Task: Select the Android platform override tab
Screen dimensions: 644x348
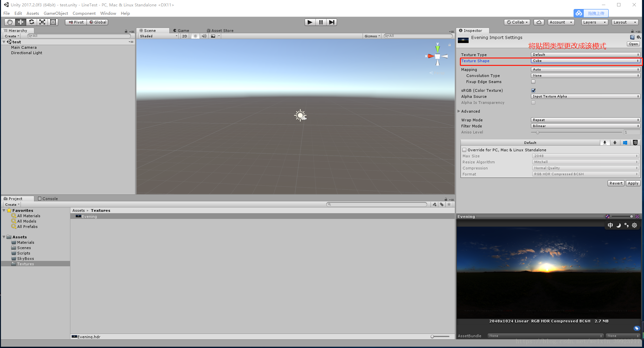Action: coord(615,143)
